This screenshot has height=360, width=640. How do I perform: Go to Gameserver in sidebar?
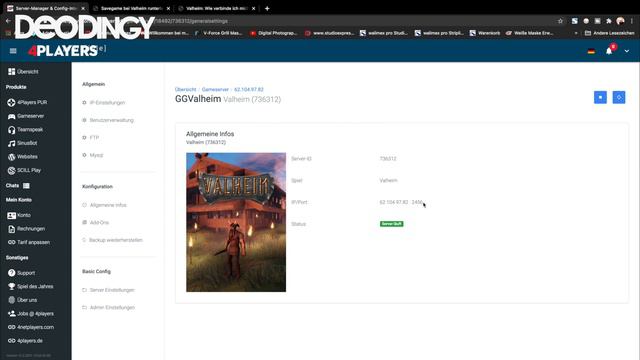coord(26,116)
